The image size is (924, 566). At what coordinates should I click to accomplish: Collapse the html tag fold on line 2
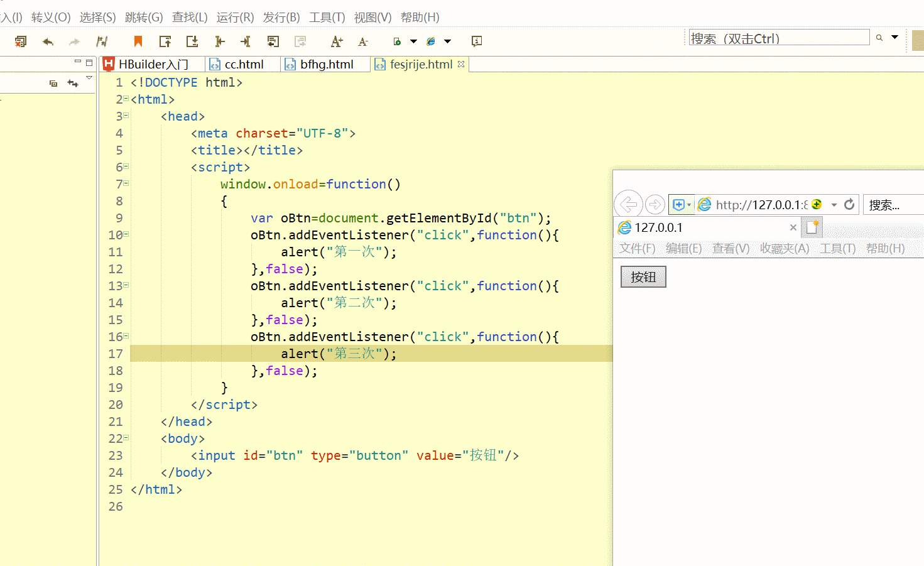click(x=126, y=99)
